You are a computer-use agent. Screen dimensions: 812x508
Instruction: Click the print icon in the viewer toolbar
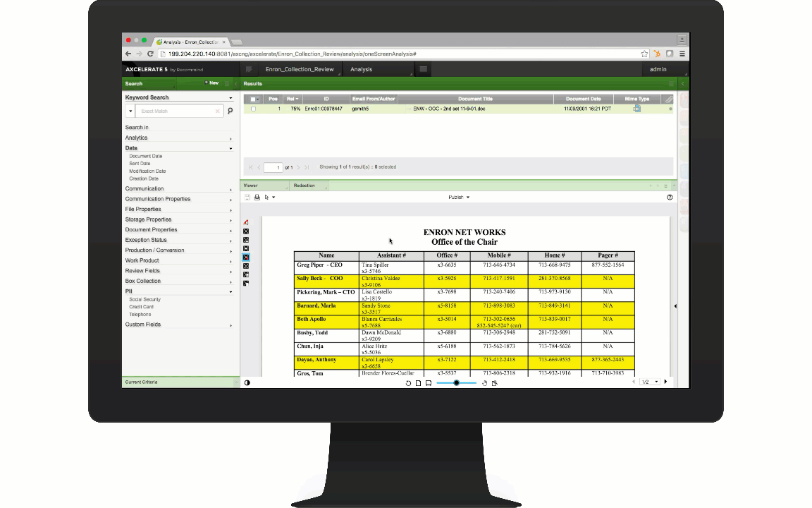click(x=257, y=198)
